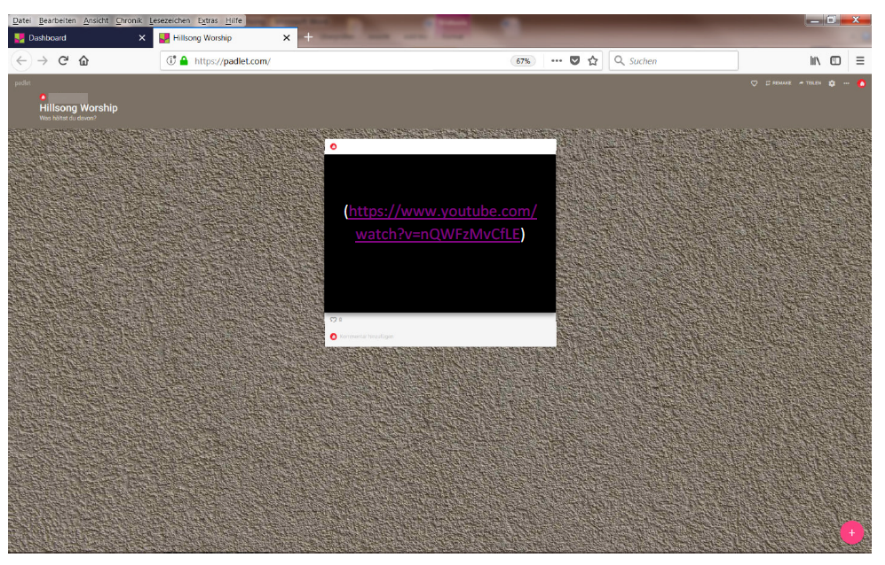
Task: Click the green secure connection padlock
Action: 184,60
